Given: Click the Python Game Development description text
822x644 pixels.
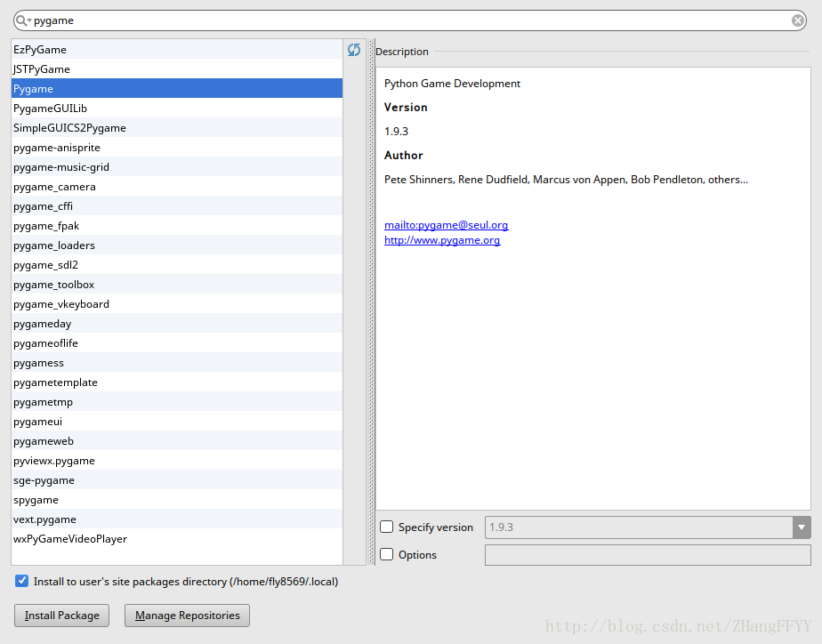Looking at the screenshot, I should 452,84.
